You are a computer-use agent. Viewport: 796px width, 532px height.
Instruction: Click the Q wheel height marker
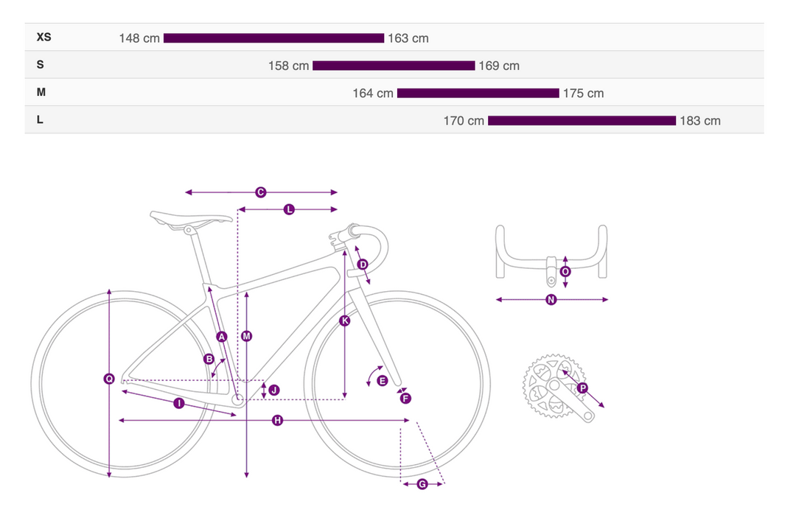109,379
